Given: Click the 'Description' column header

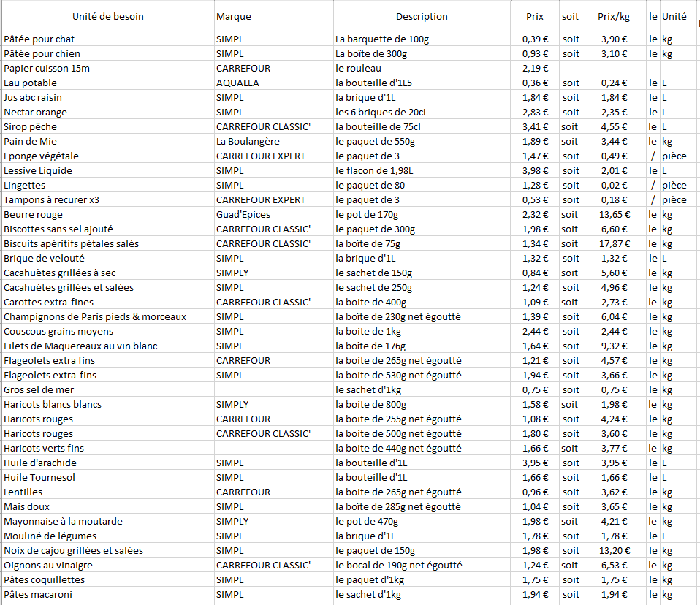Looking at the screenshot, I should point(422,17).
